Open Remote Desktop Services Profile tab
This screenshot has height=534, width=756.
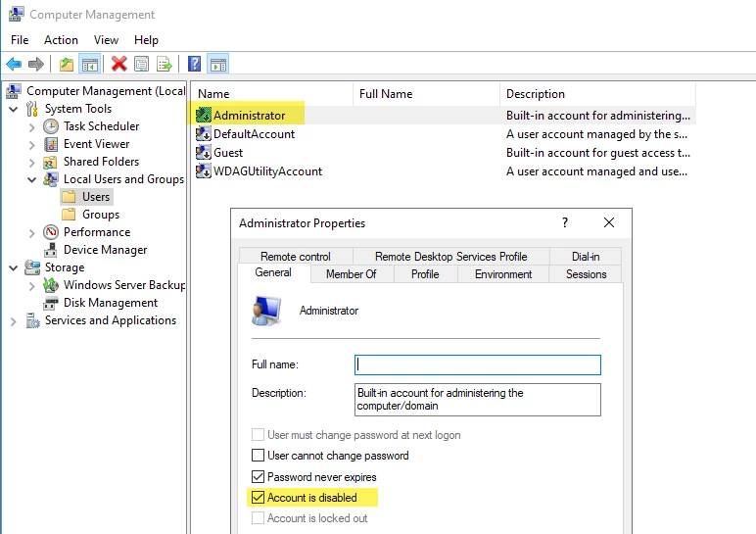point(451,256)
